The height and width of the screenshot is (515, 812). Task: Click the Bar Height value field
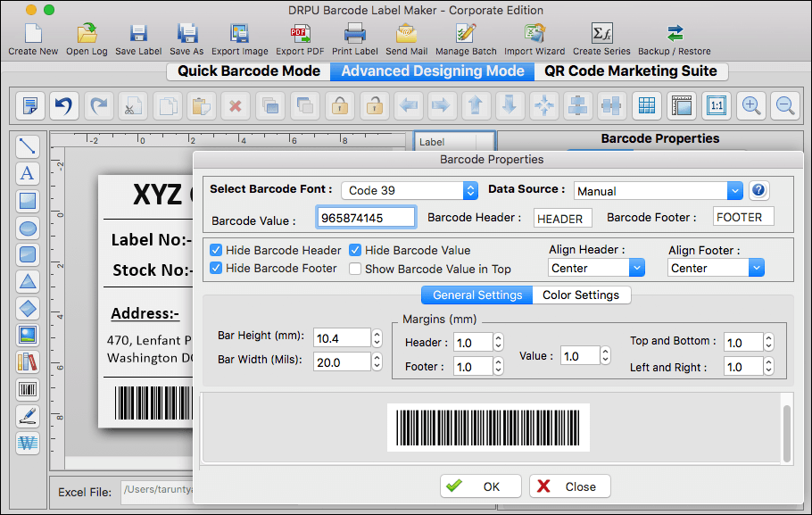[x=342, y=338]
